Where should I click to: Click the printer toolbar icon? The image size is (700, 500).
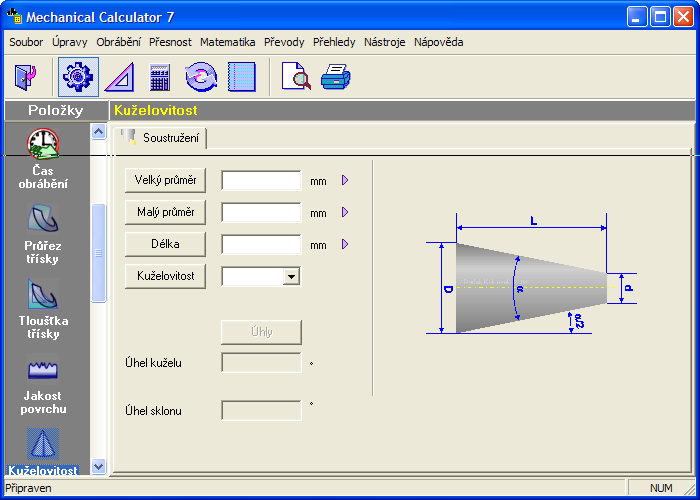(336, 77)
